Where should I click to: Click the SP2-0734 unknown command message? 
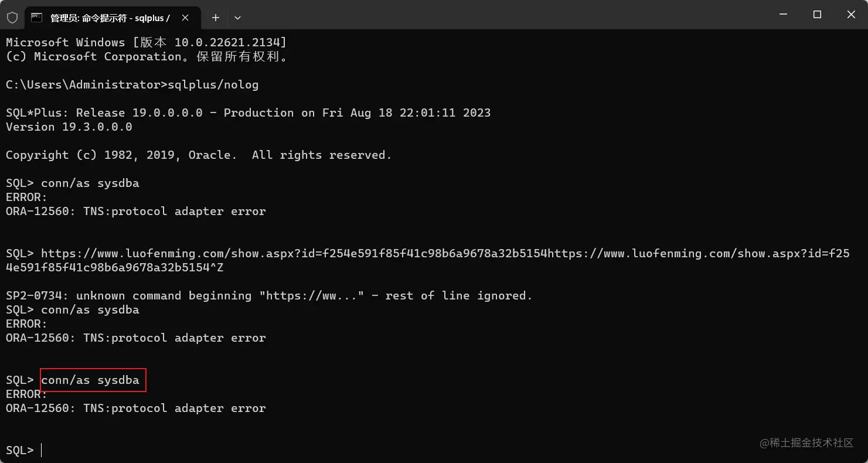click(269, 295)
